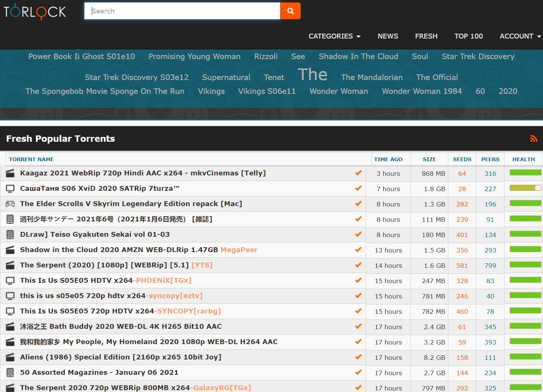This screenshot has width=543, height=392.
Task: Open DLraw] Teiso Gyakuten Sekai vol 01-03 torrent
Action: (x=95, y=235)
